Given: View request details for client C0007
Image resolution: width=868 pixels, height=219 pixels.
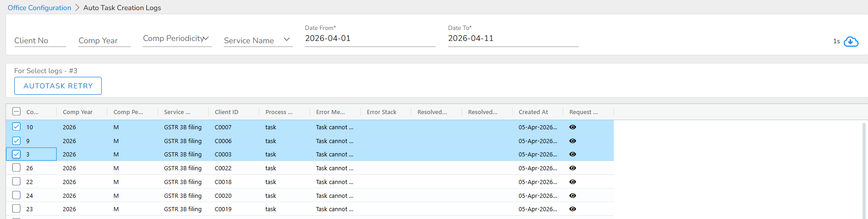Looking at the screenshot, I should click(572, 127).
